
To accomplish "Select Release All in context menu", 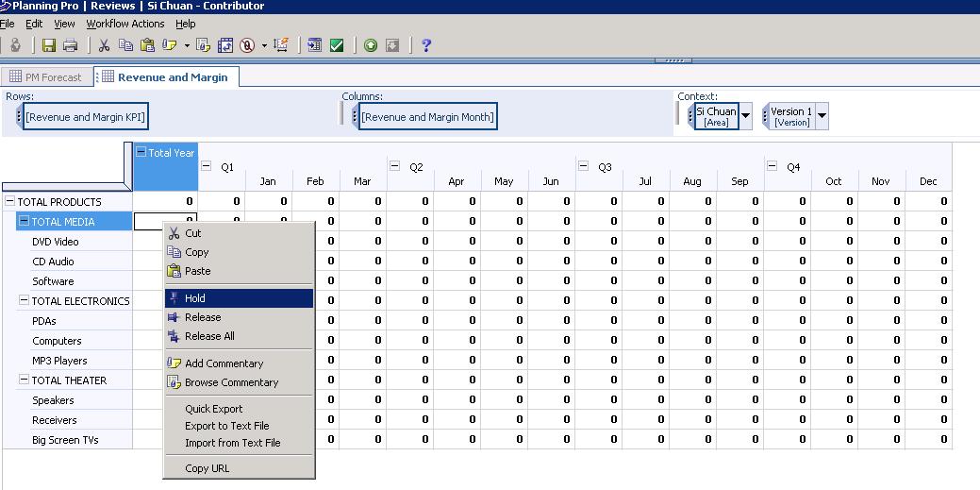I will [209, 336].
